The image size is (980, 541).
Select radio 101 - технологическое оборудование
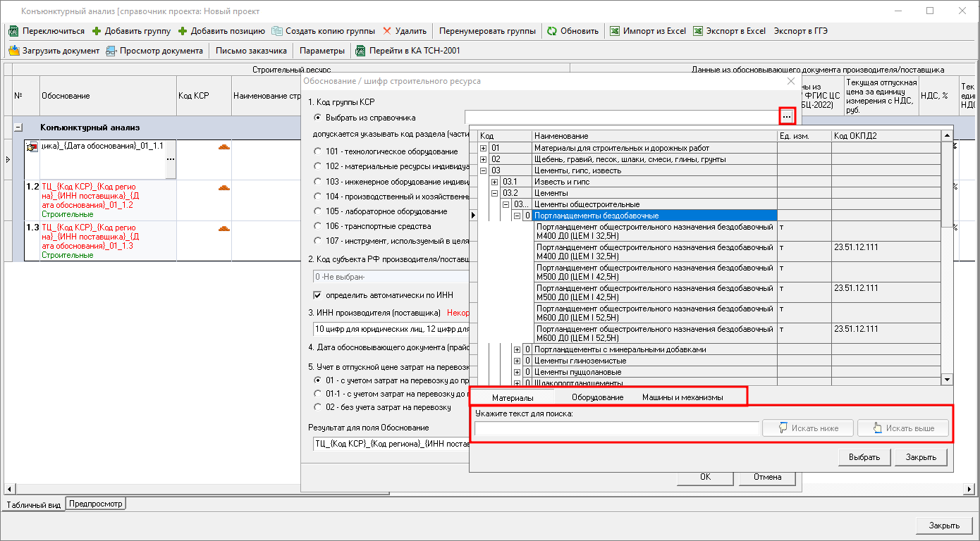pyautogui.click(x=317, y=151)
